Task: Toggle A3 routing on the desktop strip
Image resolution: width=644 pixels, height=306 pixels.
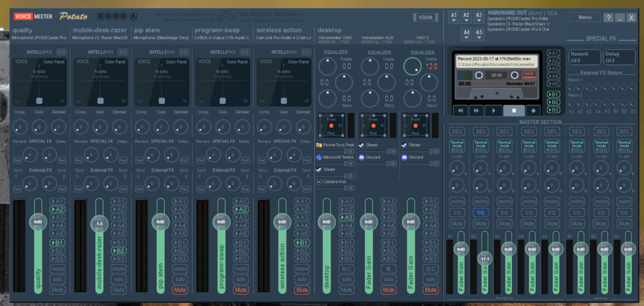Action: coord(346,218)
